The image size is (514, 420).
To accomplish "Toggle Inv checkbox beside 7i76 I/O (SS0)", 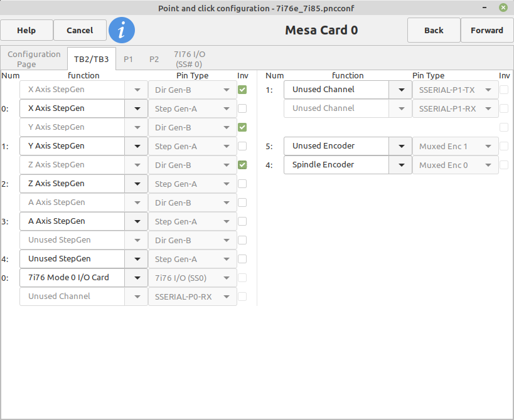I will (x=242, y=278).
